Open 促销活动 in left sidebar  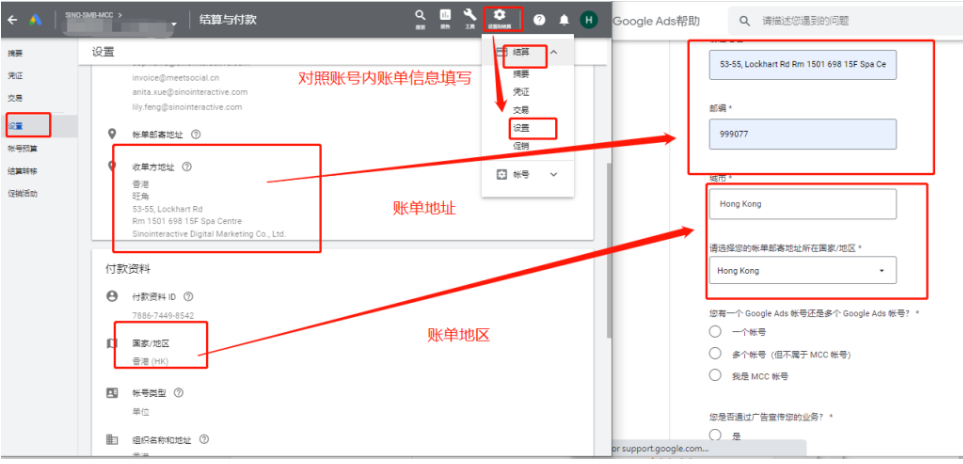pos(21,193)
